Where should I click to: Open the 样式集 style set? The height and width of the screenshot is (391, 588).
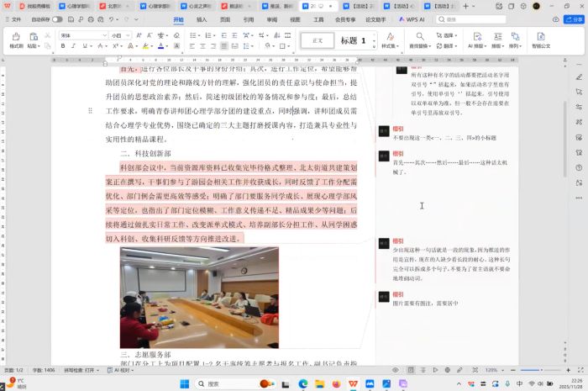391,40
